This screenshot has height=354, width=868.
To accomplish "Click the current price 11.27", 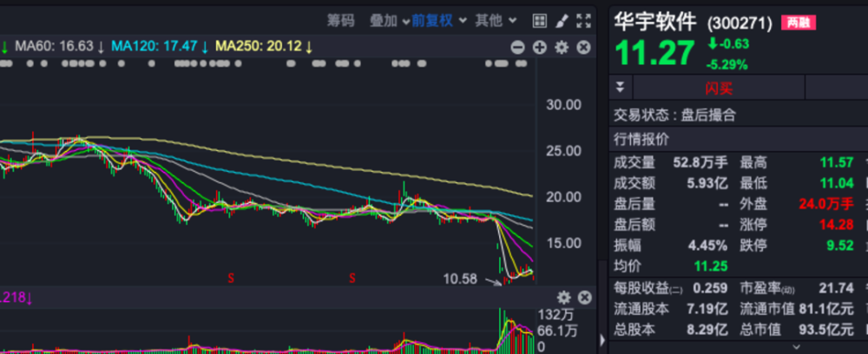I will (654, 54).
